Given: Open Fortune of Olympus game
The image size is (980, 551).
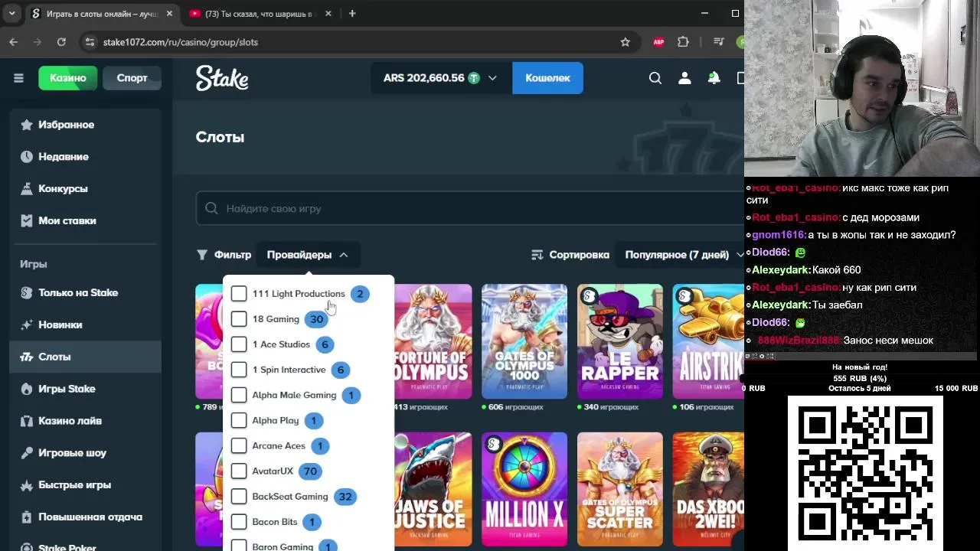Looking at the screenshot, I should coord(433,341).
